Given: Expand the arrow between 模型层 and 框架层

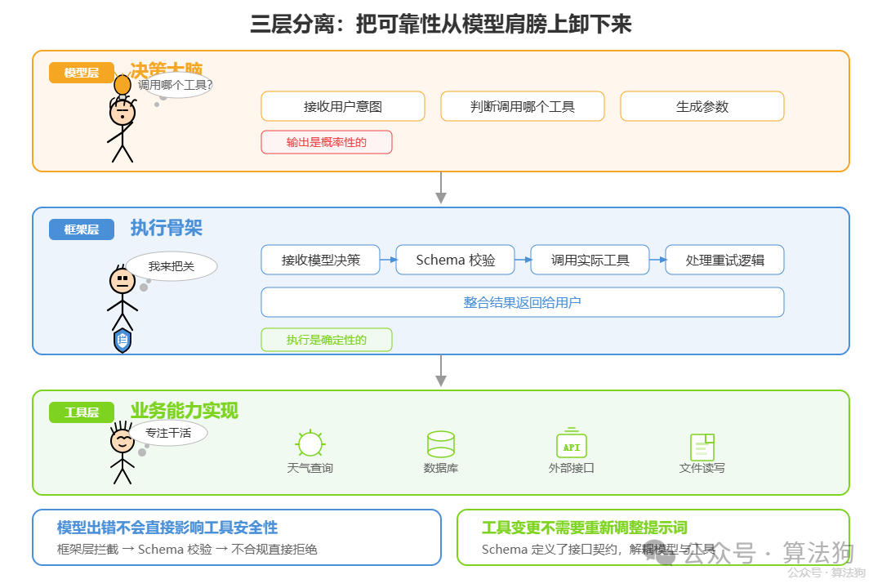Looking at the screenshot, I should [441, 189].
